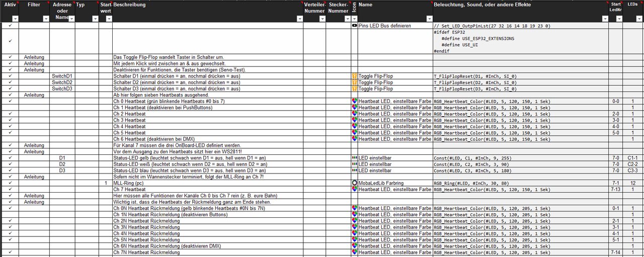Click the LED einstellbar icon in row D1
Screen dimensions: 644x257
tap(354, 158)
